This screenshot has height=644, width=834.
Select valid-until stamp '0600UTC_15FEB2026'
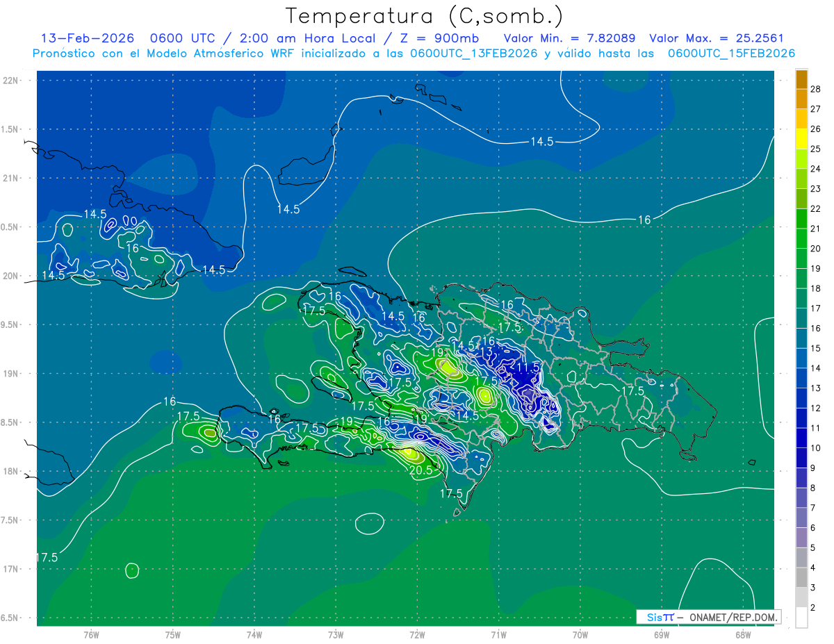point(731,53)
